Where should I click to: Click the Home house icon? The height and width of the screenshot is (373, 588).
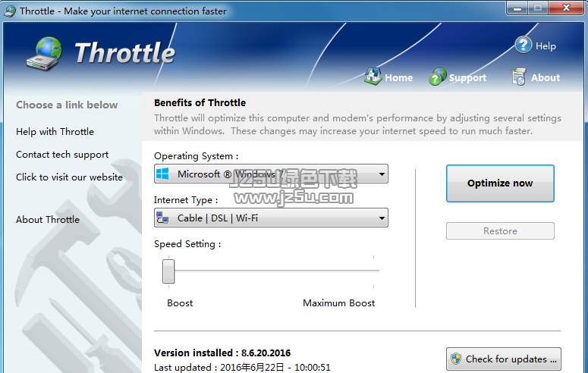pyautogui.click(x=373, y=77)
